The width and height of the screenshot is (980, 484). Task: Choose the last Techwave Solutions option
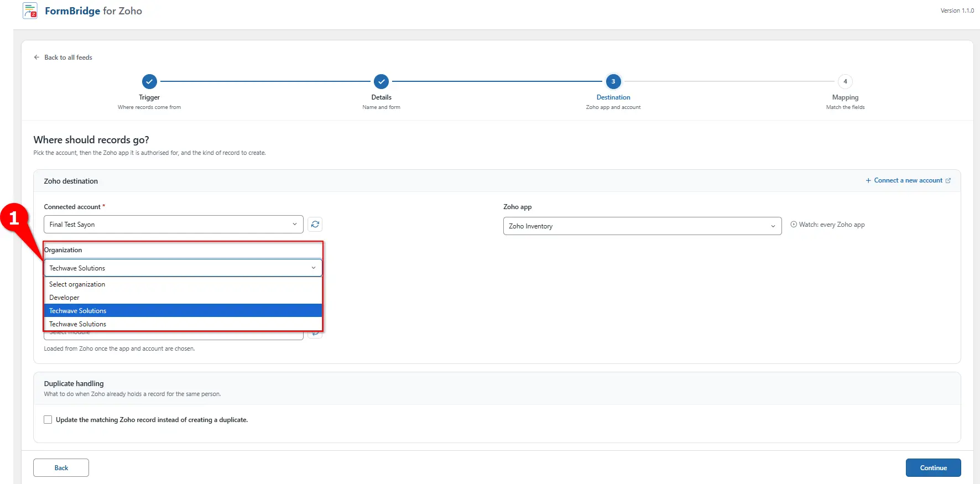coord(183,324)
